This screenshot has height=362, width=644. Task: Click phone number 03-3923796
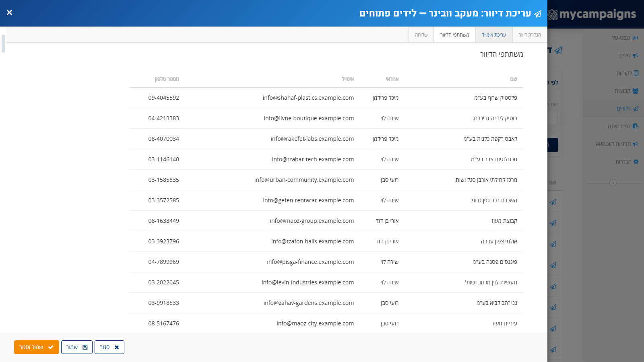164,241
